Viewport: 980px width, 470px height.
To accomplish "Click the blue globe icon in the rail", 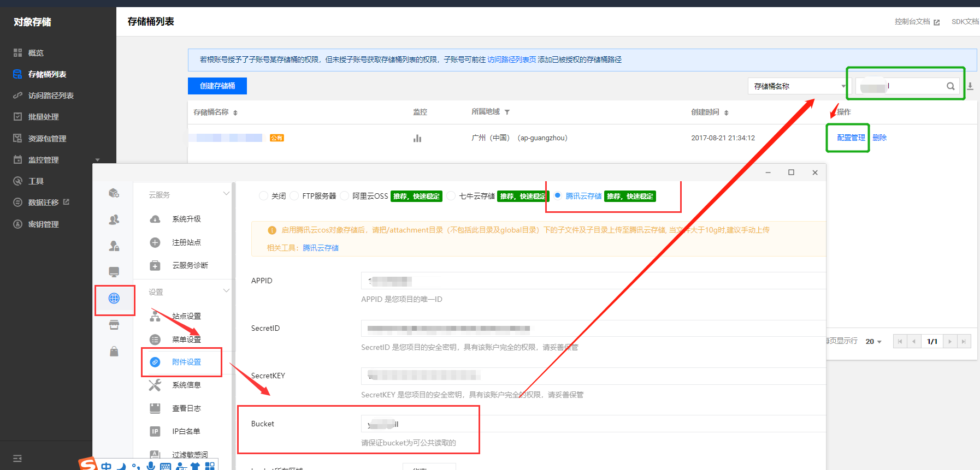I will 114,298.
